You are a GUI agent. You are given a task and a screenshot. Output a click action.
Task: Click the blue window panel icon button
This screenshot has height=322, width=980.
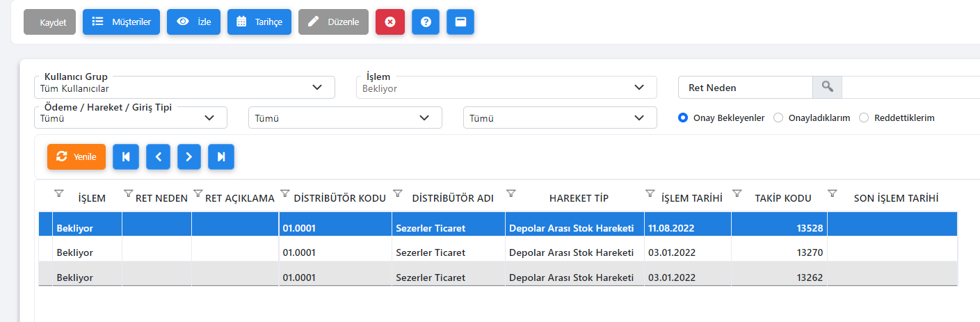[x=460, y=22]
